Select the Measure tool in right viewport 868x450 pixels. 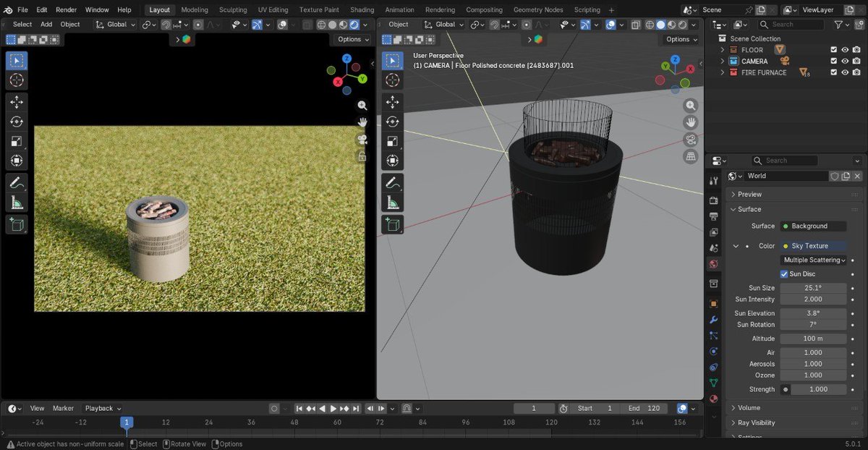(x=393, y=203)
